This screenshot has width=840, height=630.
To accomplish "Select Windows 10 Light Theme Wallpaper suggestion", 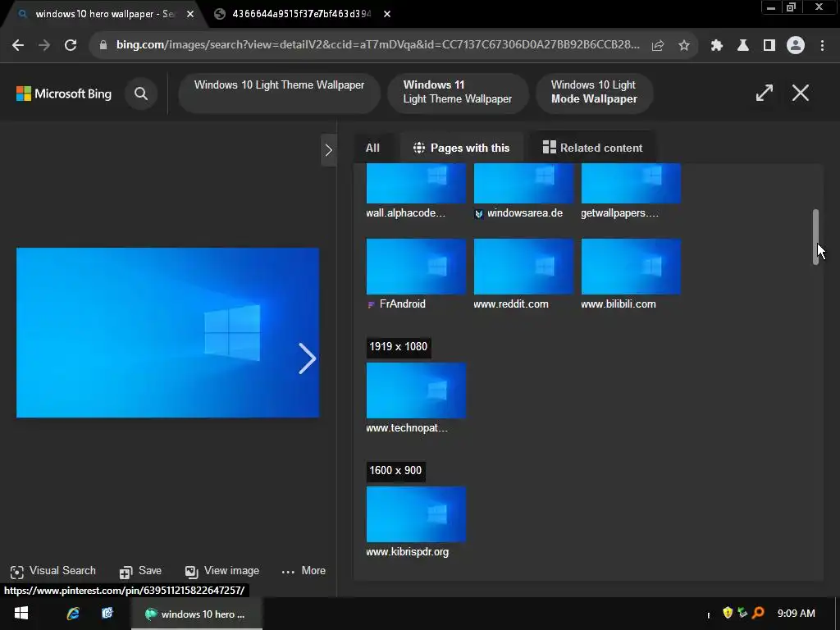I will pos(279,94).
